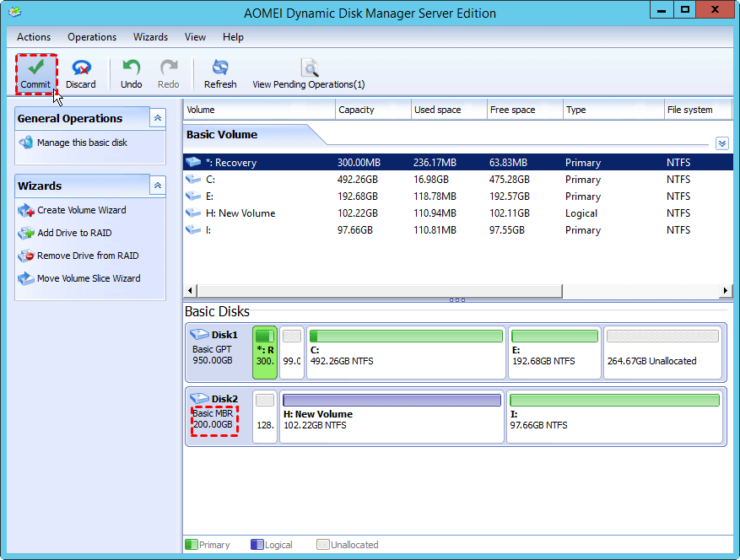
Task: Open the Actions menu
Action: pos(34,37)
